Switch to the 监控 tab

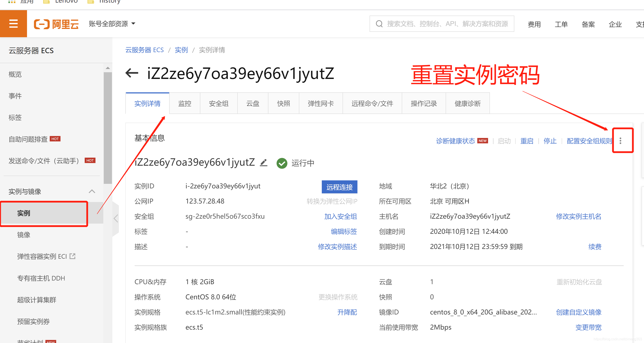185,103
